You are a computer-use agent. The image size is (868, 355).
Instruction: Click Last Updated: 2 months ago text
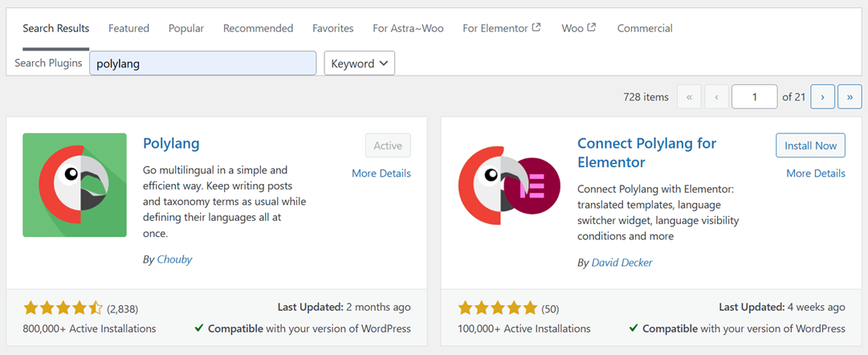pyautogui.click(x=344, y=307)
